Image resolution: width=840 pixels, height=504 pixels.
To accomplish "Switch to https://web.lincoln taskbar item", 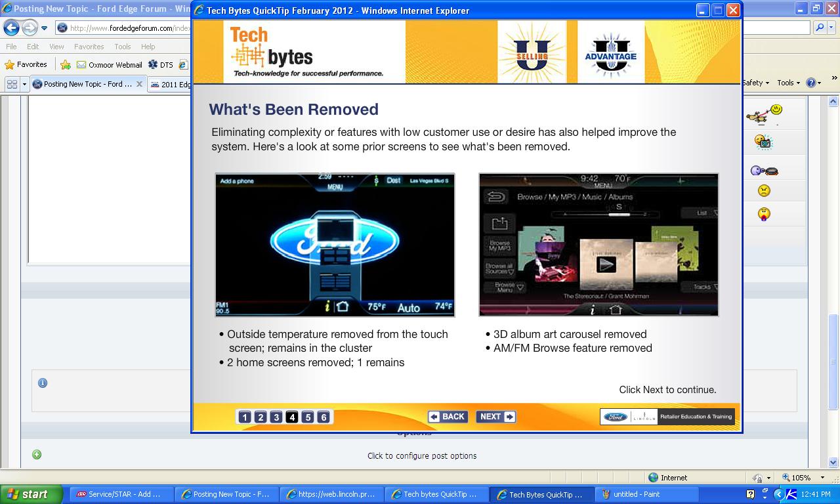I will pyautogui.click(x=332, y=494).
